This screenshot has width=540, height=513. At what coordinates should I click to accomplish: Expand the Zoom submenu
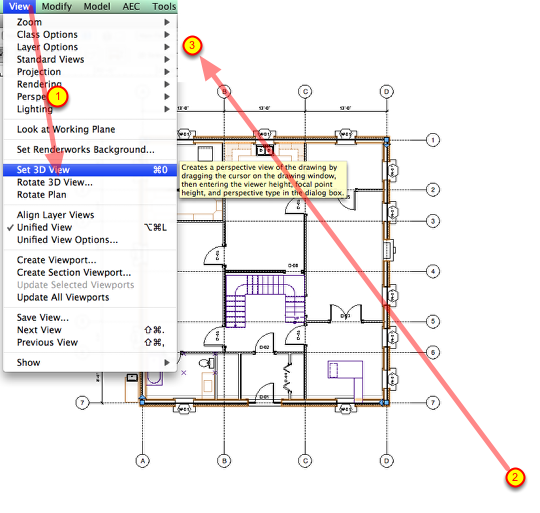coord(90,22)
